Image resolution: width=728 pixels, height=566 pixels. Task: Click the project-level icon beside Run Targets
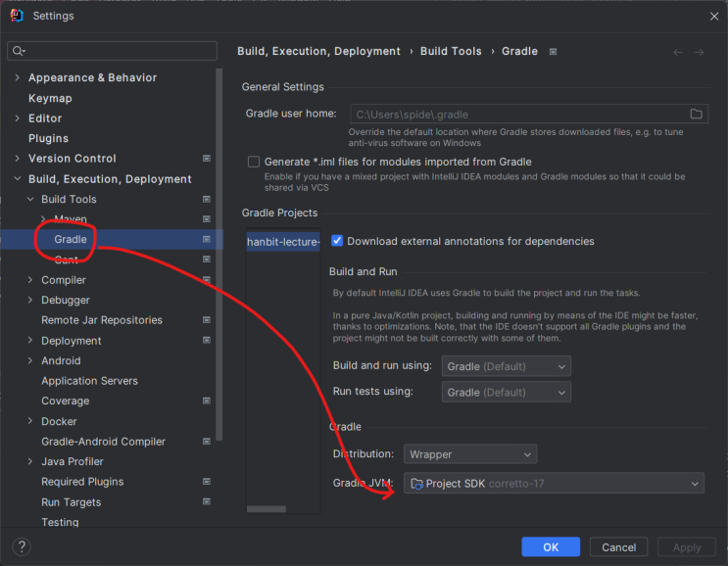207,502
